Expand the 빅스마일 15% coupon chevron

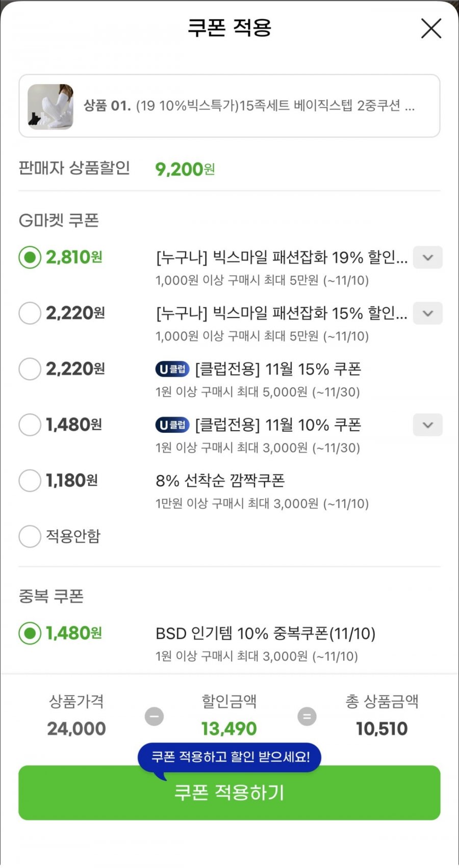click(427, 313)
